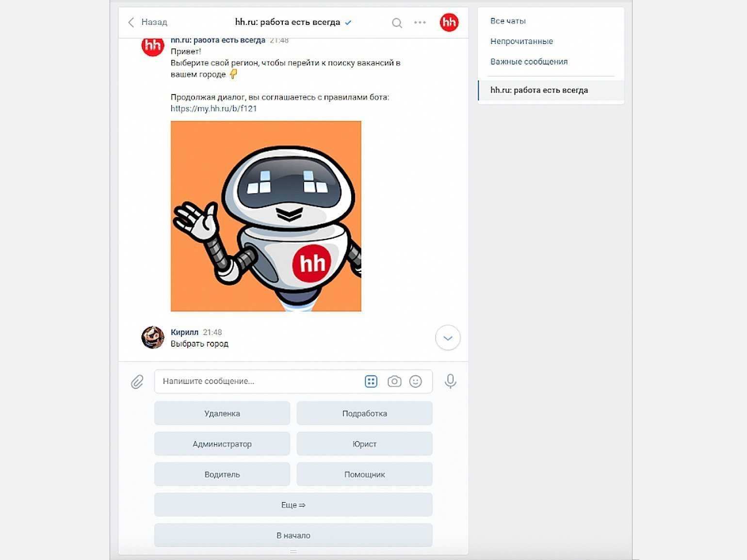Click chat title hh.ru: работа есть всегда

tap(288, 22)
